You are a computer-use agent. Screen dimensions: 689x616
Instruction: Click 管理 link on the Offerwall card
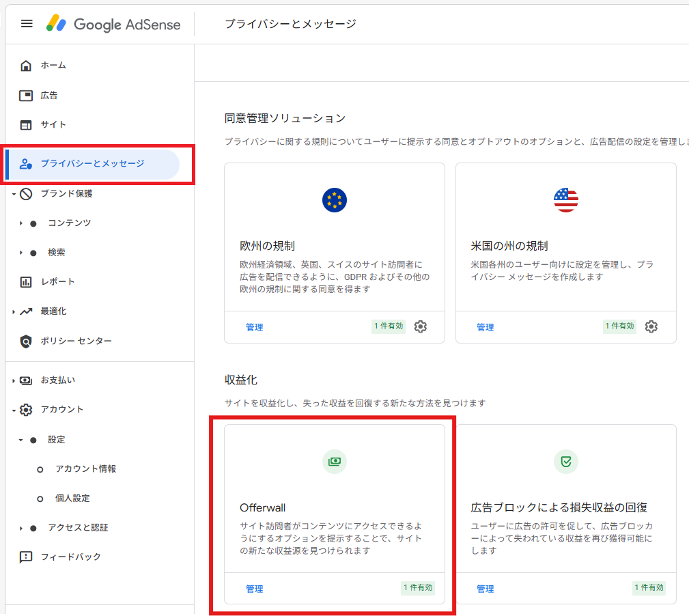coord(254,589)
